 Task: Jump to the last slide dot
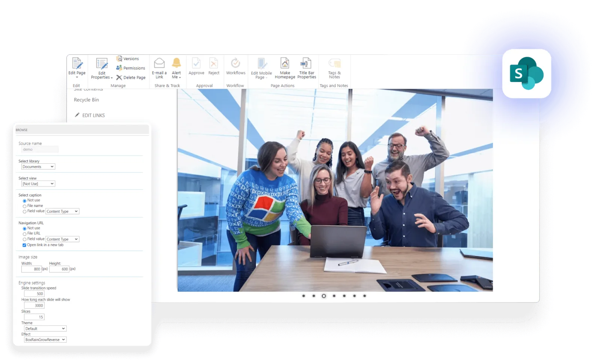[x=364, y=296]
